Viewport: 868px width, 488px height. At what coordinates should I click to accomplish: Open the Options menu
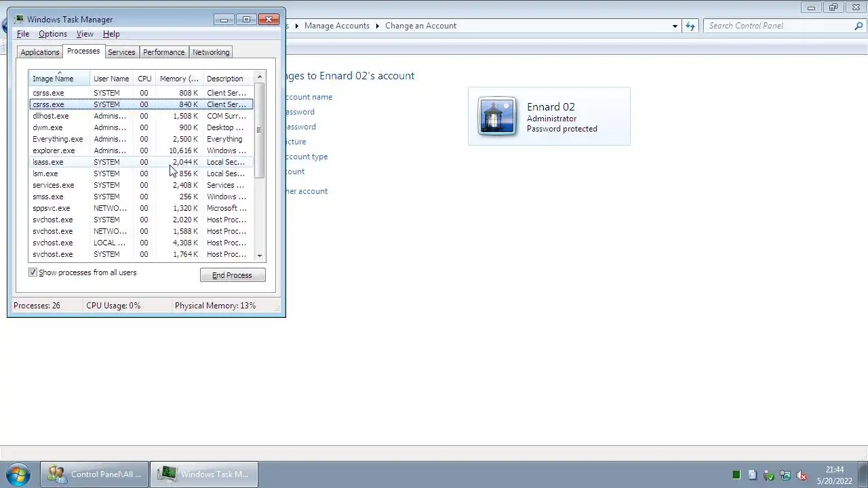click(53, 34)
